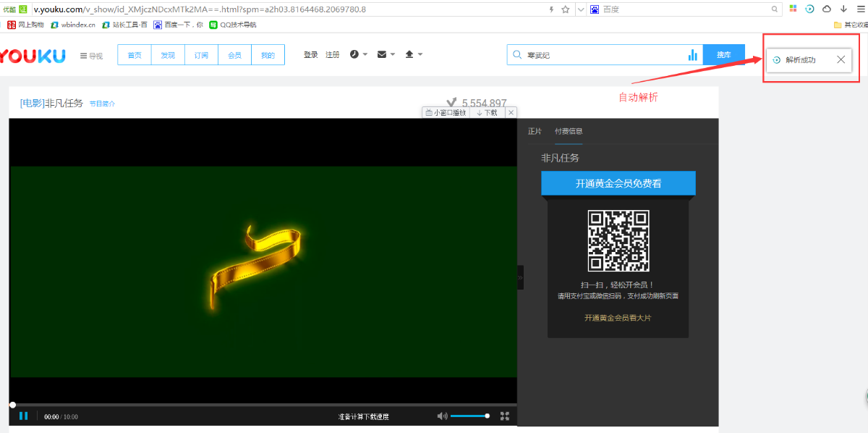Click the lightning speed mode icon
The image size is (868, 433).
[x=552, y=9]
